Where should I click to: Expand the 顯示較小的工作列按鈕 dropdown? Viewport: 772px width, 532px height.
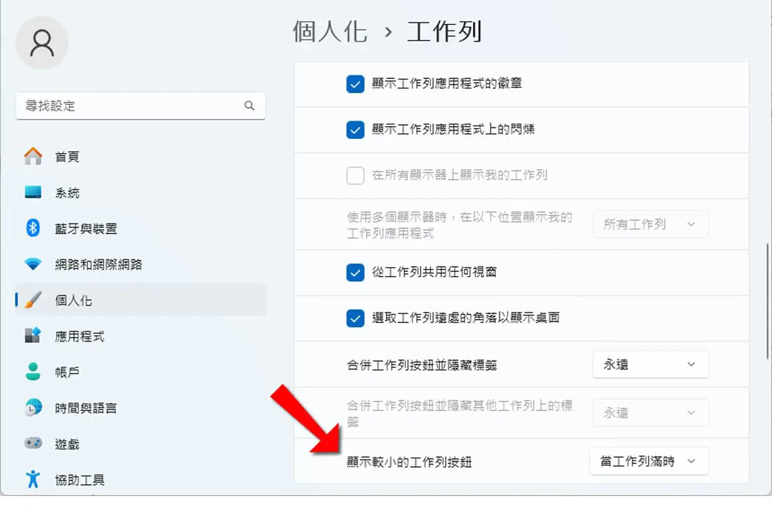point(649,461)
